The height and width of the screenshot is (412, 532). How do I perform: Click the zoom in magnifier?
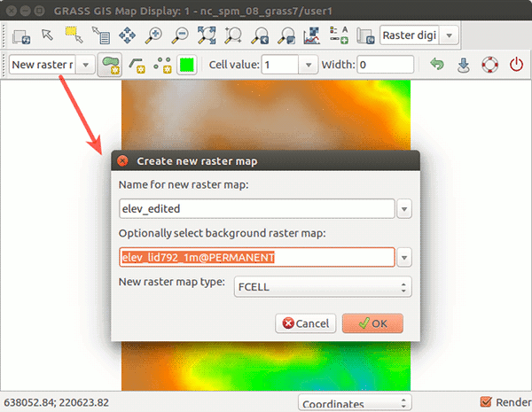(154, 36)
